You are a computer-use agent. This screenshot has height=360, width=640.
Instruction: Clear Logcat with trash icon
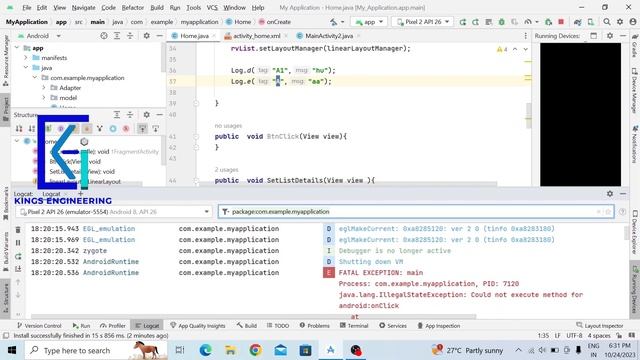[18, 230]
